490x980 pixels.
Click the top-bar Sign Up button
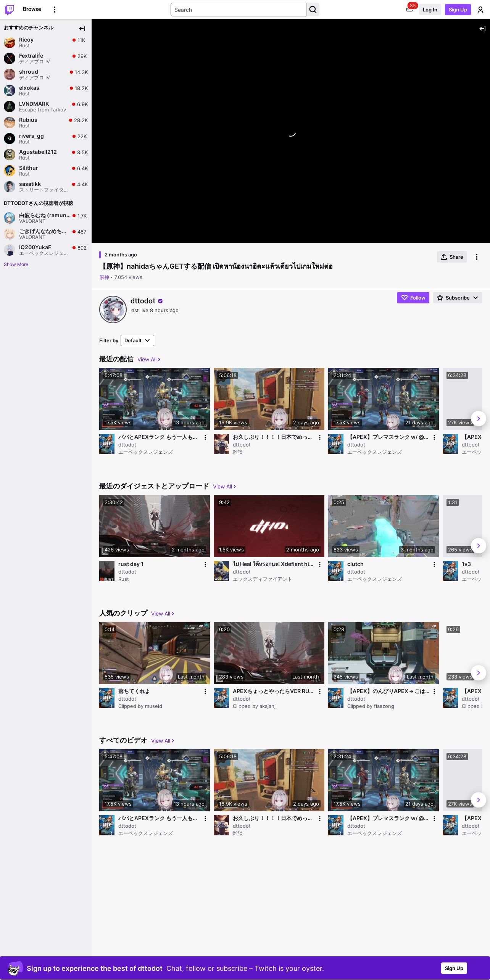[x=458, y=10]
